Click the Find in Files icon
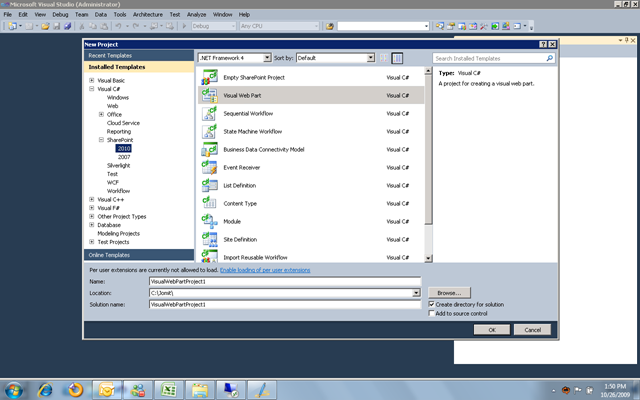Viewport: 640px width, 400px height. [x=330, y=26]
